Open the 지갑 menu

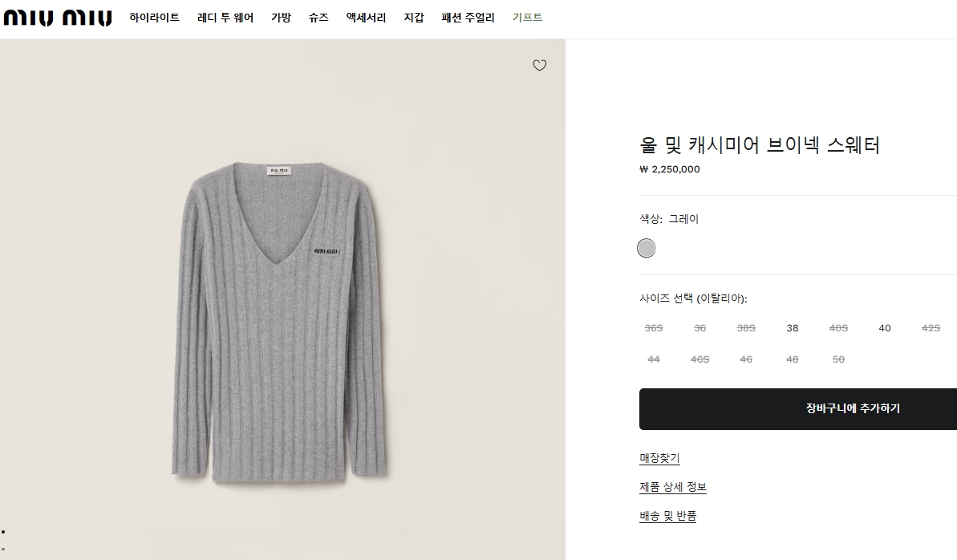(414, 18)
